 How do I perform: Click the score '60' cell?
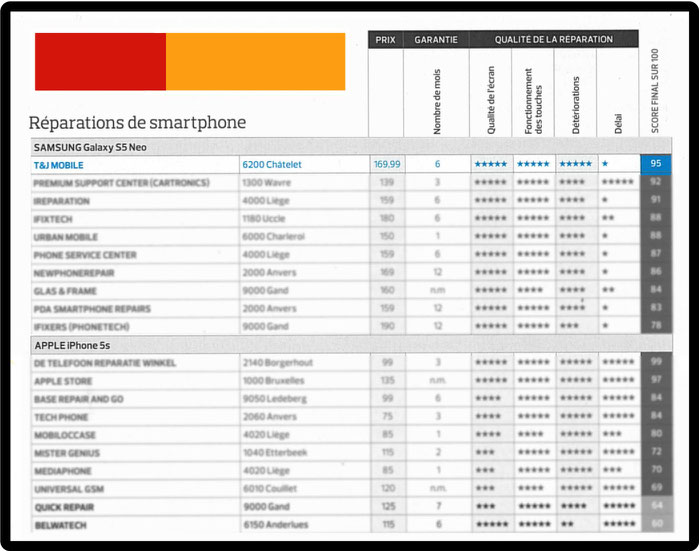[x=657, y=523]
